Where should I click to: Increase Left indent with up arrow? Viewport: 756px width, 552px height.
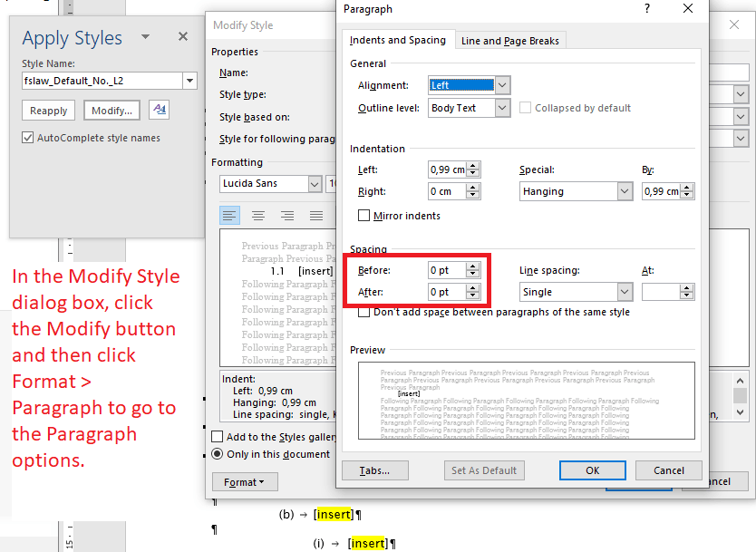coord(473,166)
